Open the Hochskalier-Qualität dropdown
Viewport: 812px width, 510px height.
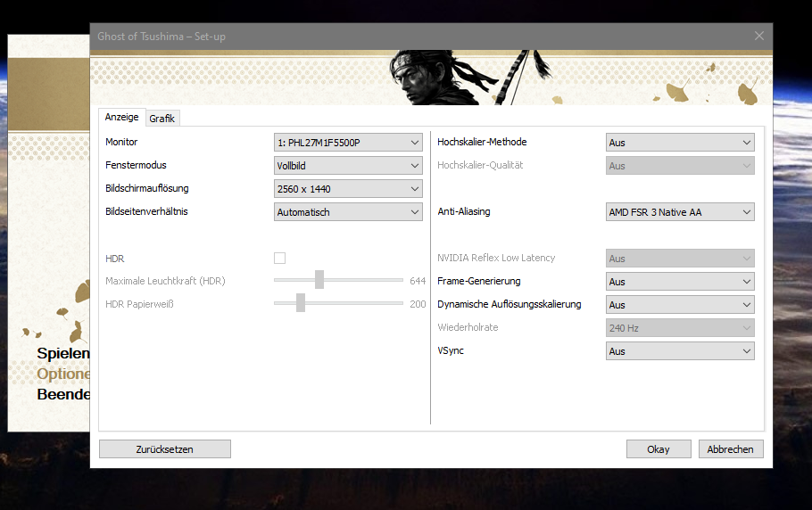[680, 166]
